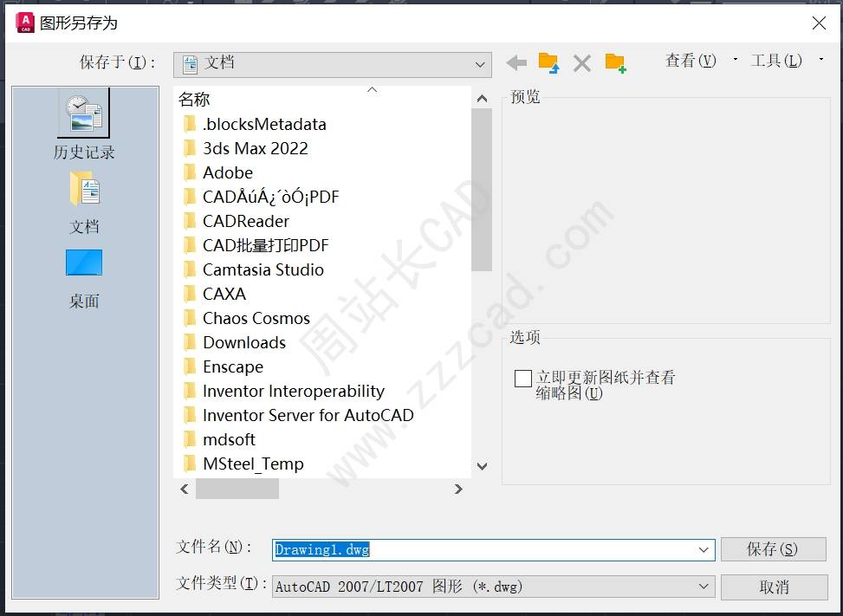Expand the 保存于 location dropdown
Viewport: 843px width, 616px height.
click(480, 65)
